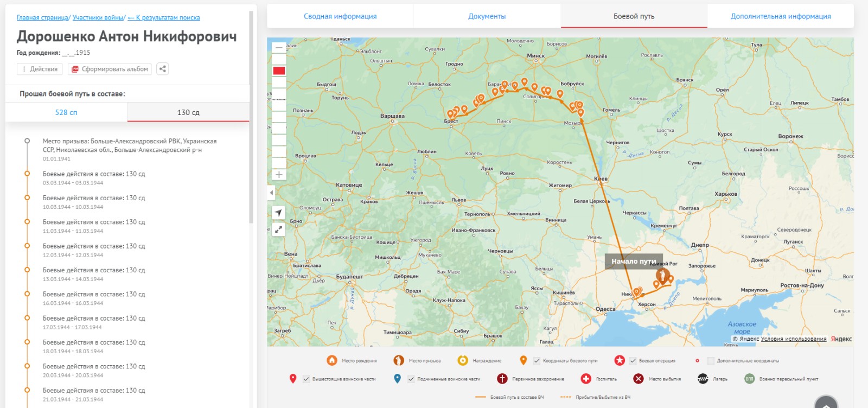Uncheck 'Вышестоящие воинские части' checkbox
The width and height of the screenshot is (868, 408).
306,379
